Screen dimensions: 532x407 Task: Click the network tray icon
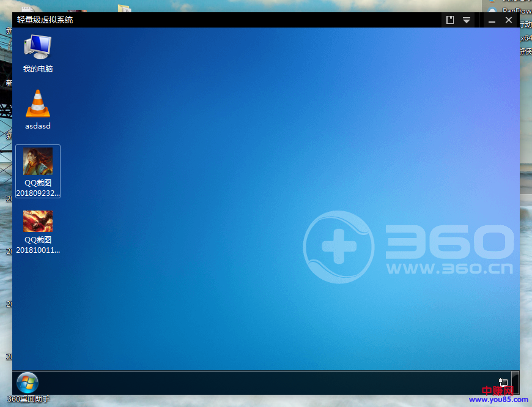tap(503, 383)
